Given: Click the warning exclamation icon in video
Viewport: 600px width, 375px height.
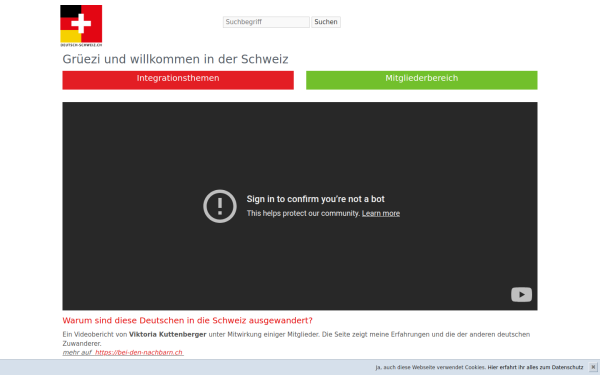Looking at the screenshot, I should tap(220, 206).
